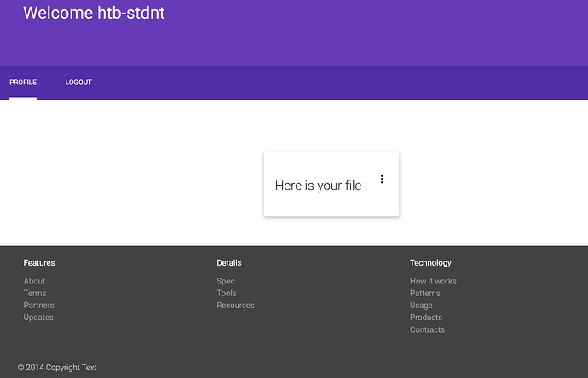
Task: Click the 2014 Copyright Text
Action: [57, 368]
